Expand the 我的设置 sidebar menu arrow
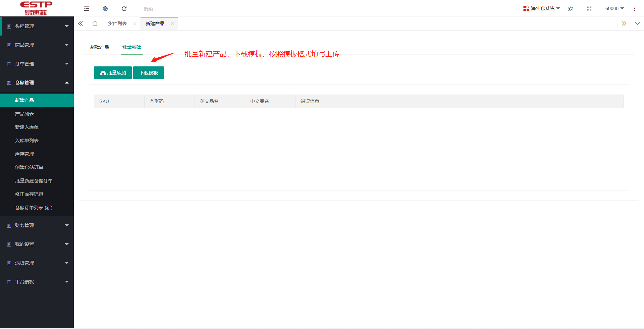644x329 pixels. [67, 244]
